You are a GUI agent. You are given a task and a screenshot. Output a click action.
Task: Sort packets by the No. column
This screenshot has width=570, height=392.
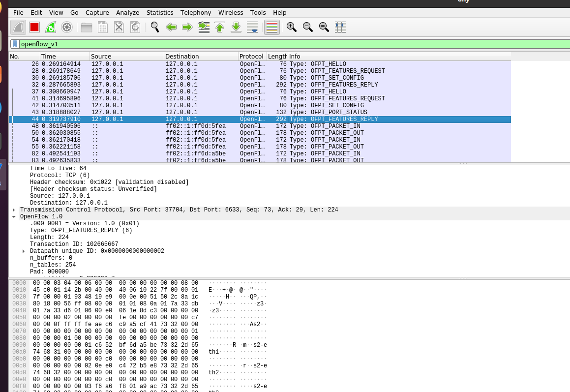tap(25, 57)
